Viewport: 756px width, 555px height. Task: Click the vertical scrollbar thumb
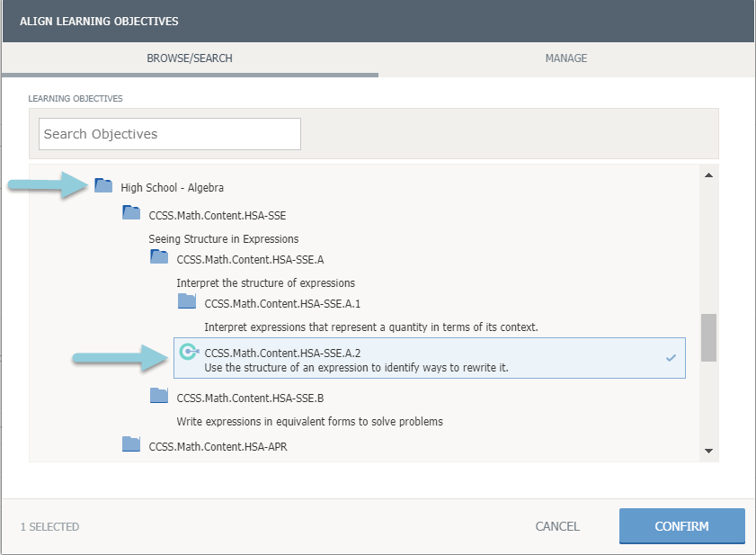[x=708, y=337]
